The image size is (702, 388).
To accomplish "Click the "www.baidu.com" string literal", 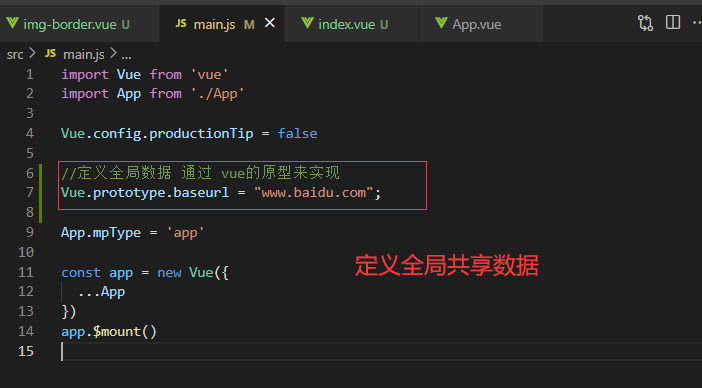I will 313,192.
